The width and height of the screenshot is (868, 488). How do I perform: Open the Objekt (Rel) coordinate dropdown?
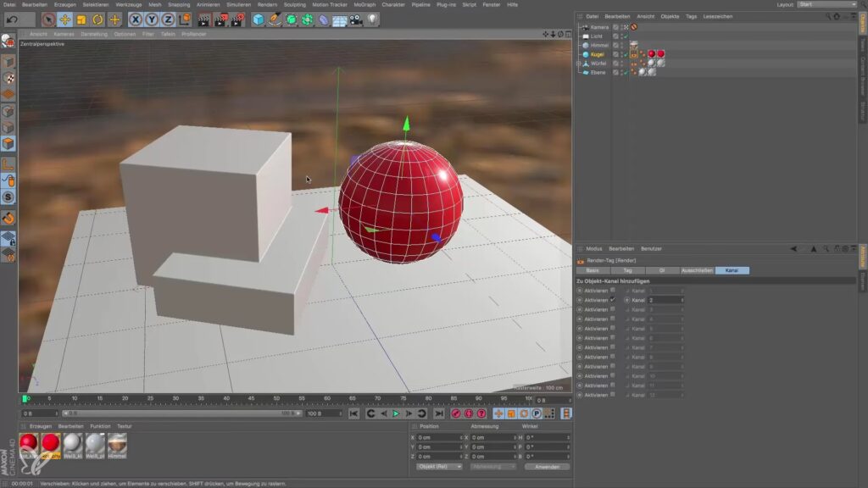point(439,467)
